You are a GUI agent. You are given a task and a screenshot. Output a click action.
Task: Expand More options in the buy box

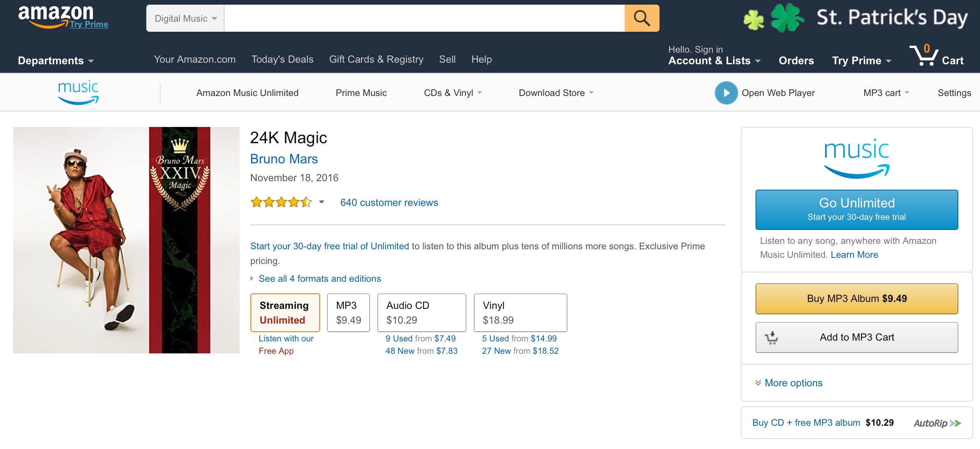(793, 383)
